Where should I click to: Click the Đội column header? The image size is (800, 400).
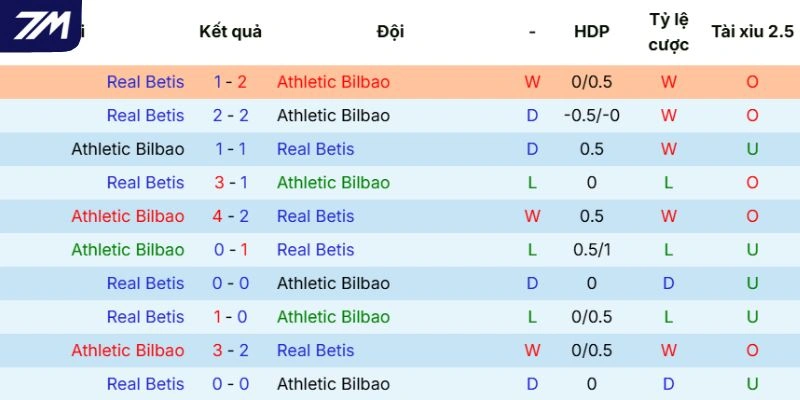(x=390, y=31)
